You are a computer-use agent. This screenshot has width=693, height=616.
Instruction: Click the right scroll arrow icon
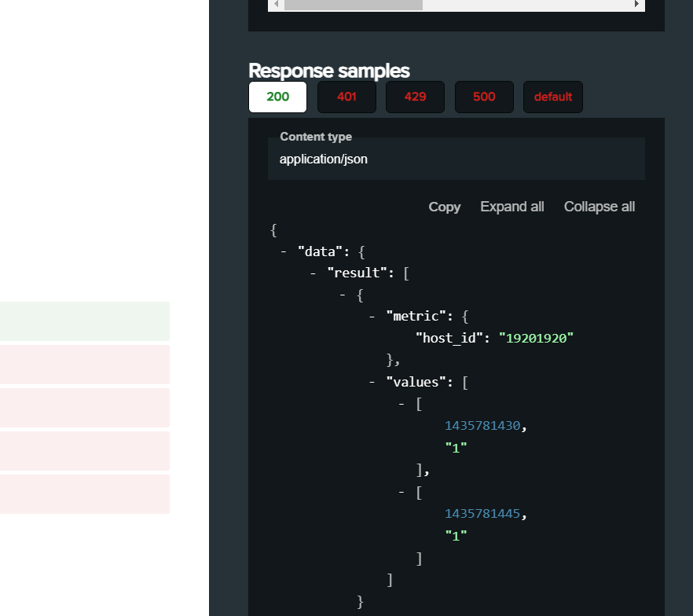click(x=636, y=5)
